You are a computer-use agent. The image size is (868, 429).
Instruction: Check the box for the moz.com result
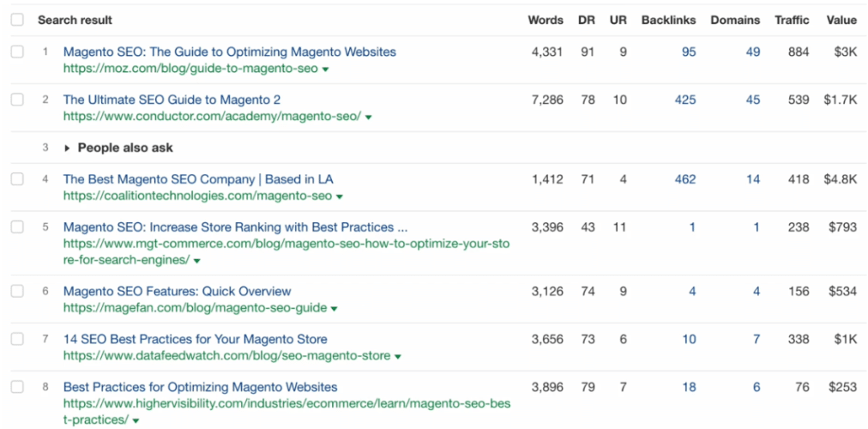tap(17, 52)
